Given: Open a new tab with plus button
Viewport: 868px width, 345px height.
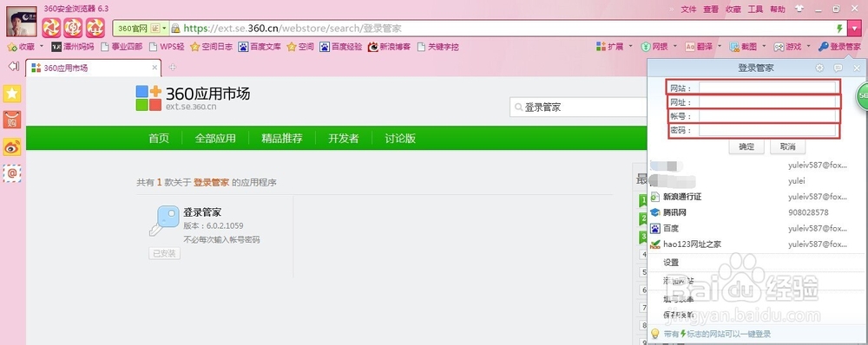Looking at the screenshot, I should (x=173, y=68).
